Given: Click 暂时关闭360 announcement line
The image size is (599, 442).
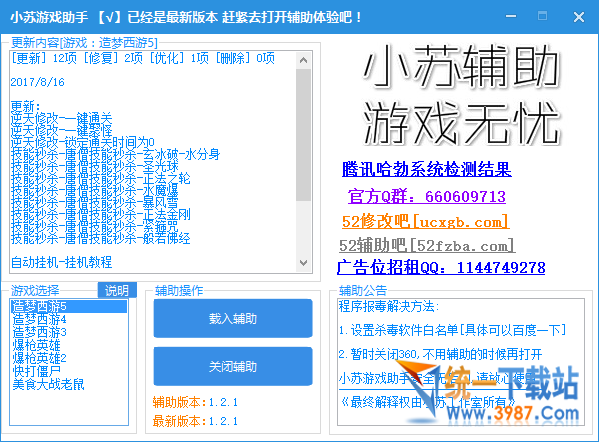Looking at the screenshot, I should [x=440, y=354].
